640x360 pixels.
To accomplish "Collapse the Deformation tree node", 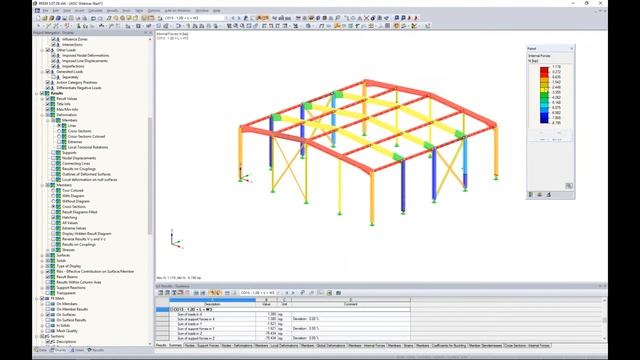I will (x=42, y=115).
